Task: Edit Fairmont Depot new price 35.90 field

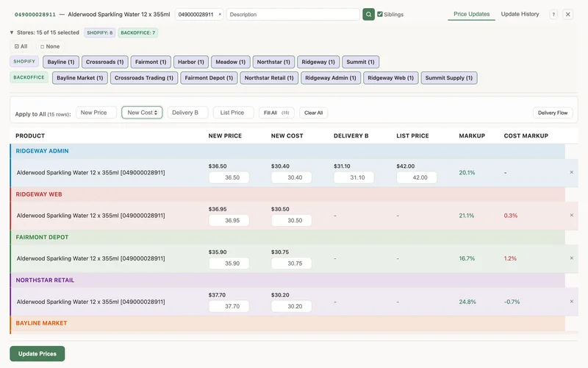Action: pos(229,263)
